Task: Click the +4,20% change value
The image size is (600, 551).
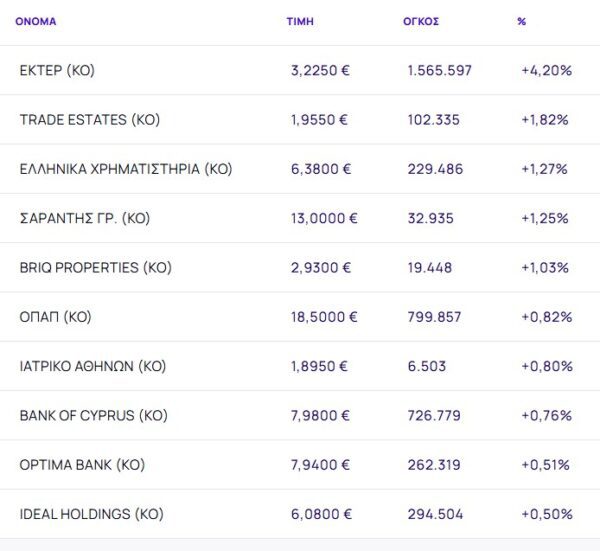Action: (546, 71)
